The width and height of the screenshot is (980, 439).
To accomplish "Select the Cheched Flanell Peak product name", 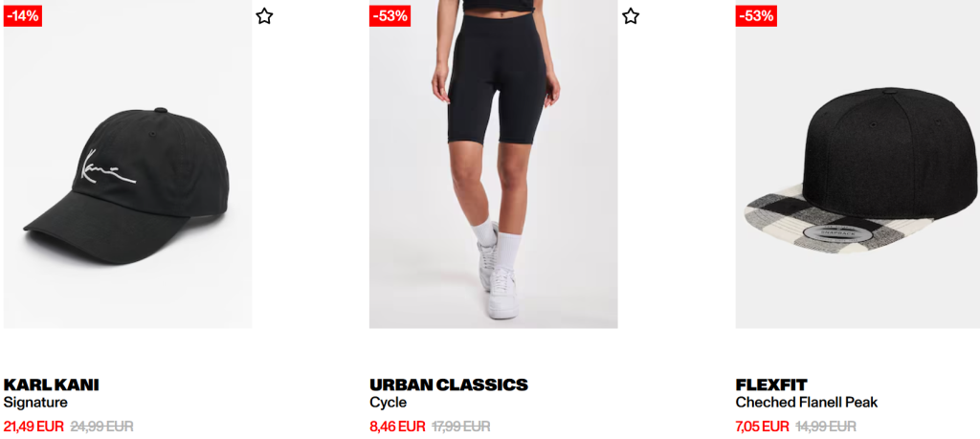I will click(807, 403).
